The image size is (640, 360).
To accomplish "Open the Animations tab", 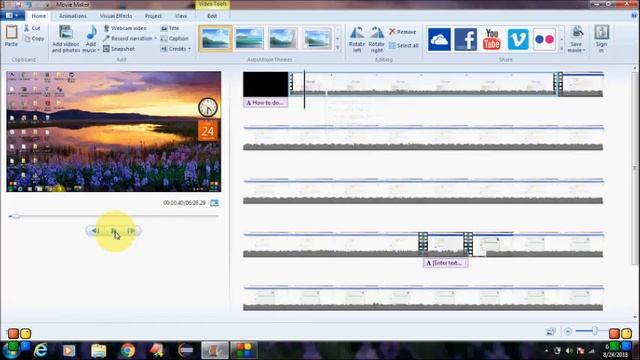I will (73, 16).
